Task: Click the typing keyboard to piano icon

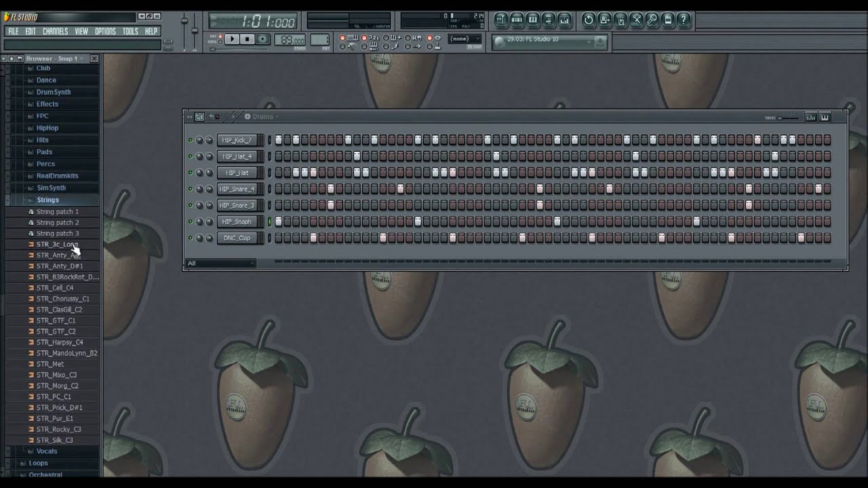Action: click(353, 37)
